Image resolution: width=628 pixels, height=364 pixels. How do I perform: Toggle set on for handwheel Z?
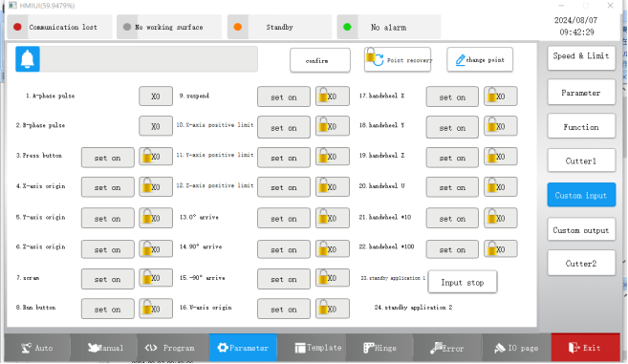pyautogui.click(x=452, y=158)
